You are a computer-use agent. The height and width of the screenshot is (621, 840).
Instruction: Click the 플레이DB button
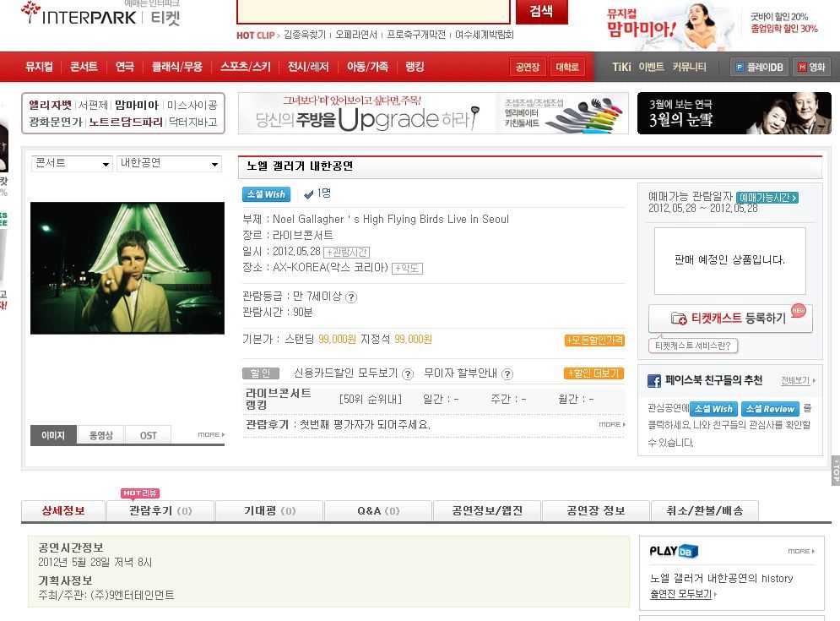tap(759, 67)
